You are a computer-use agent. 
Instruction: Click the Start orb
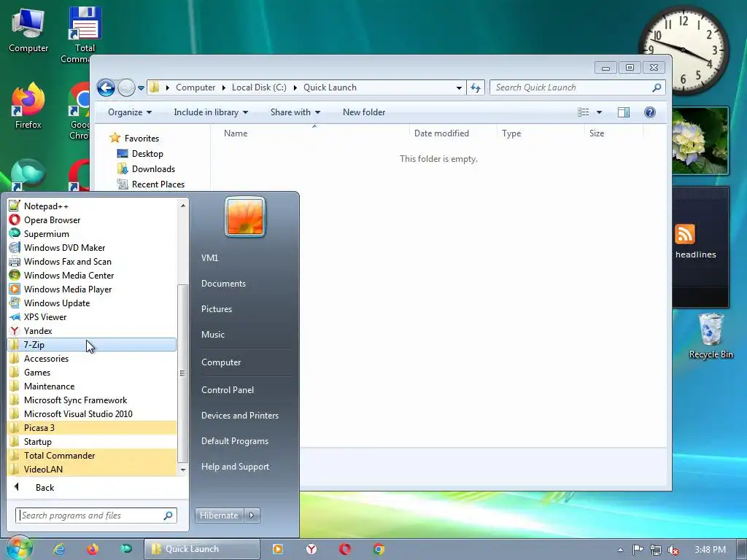click(19, 548)
